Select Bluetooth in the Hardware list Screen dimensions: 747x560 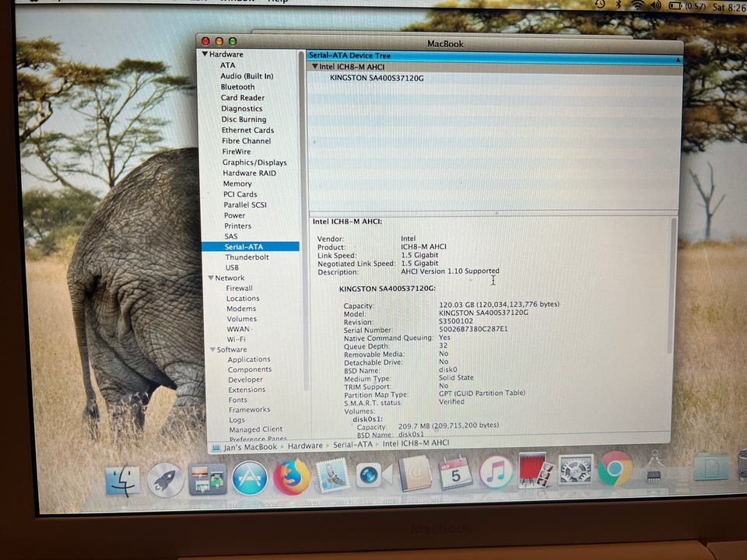click(238, 87)
